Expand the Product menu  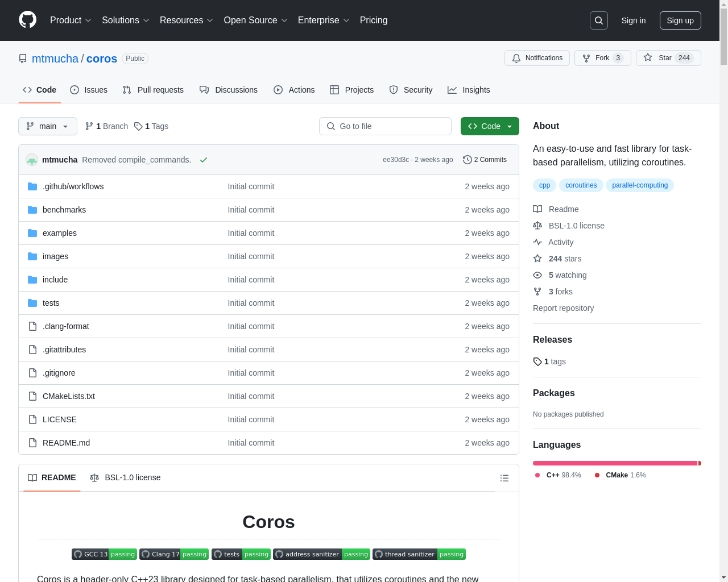71,20
